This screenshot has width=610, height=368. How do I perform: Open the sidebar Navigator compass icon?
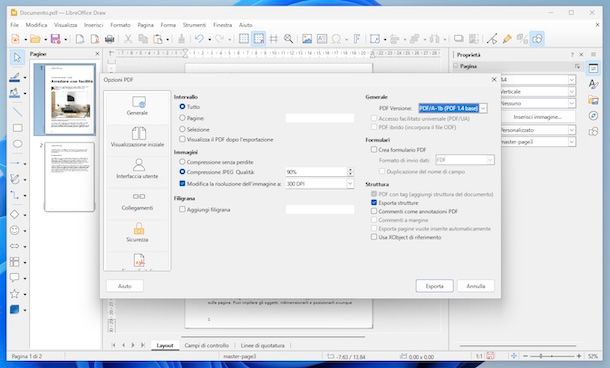593,116
